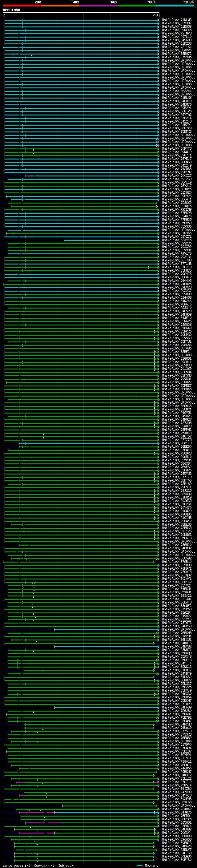This screenshot has height=868, width=197.
Task: Select the UniRef100_P38011 label
Action: (177, 761)
